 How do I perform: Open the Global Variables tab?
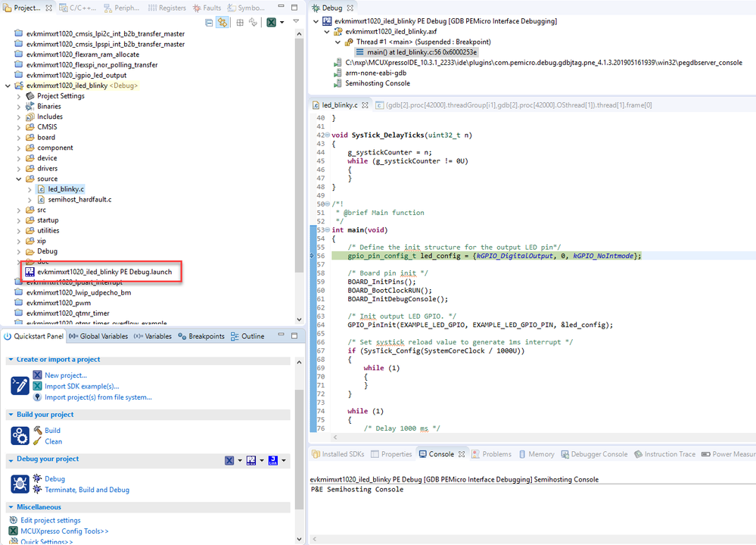click(x=98, y=336)
